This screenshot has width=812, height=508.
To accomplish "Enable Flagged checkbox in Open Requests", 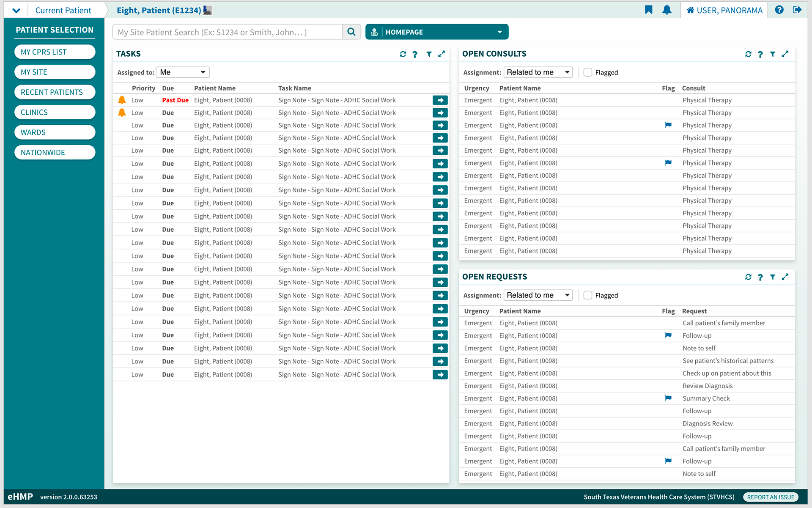I will click(587, 295).
